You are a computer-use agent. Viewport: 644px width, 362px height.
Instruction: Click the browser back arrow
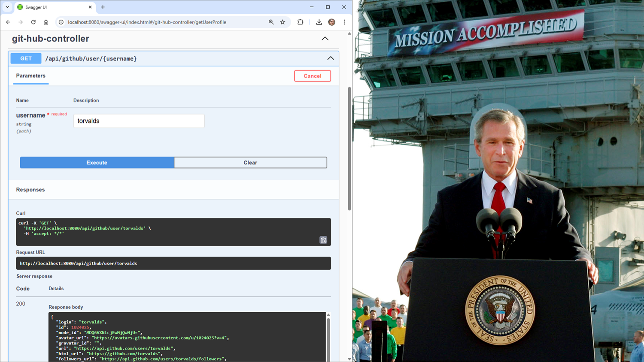[8, 22]
